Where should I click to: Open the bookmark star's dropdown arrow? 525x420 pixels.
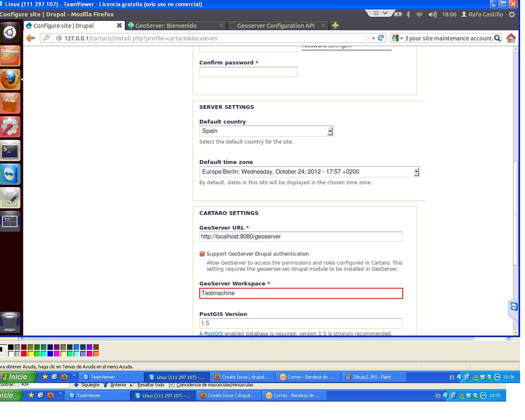[373, 38]
